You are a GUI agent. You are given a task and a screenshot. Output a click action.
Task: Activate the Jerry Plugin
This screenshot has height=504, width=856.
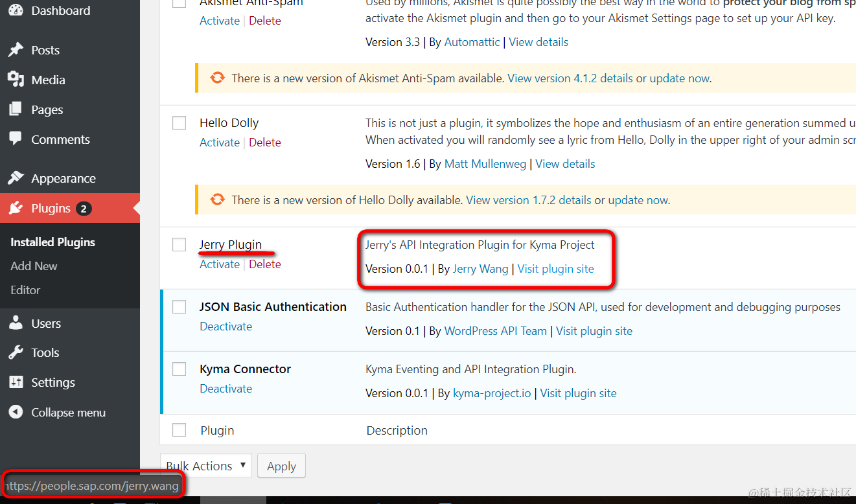click(220, 264)
